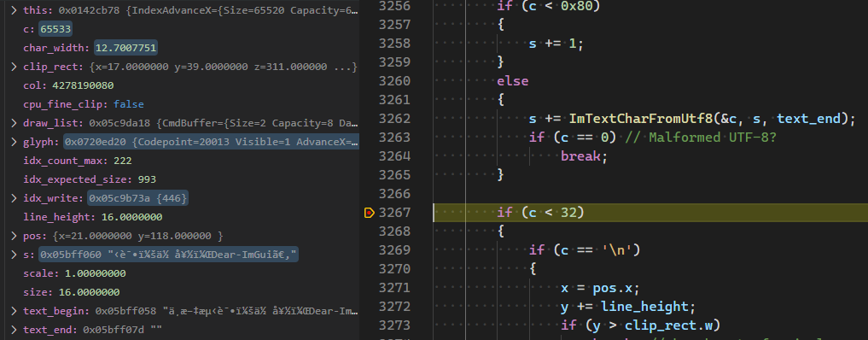Click 'x = pos.x;' on line 3271
The height and width of the screenshot is (340, 868).
click(600, 288)
